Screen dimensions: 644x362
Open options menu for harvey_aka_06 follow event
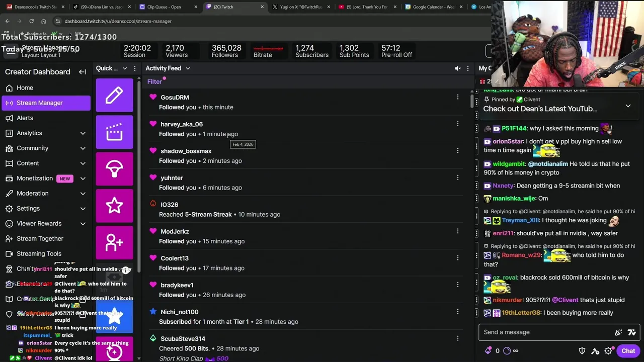pyautogui.click(x=457, y=124)
